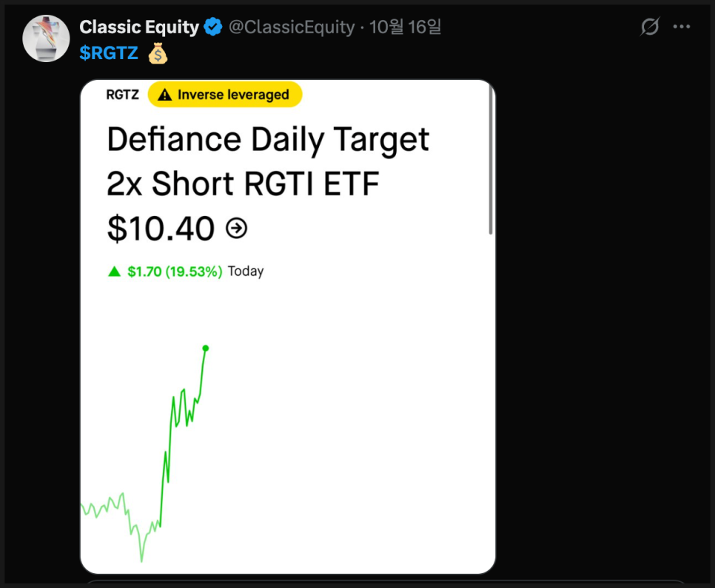Click the Classic Equity display name

pos(139,27)
